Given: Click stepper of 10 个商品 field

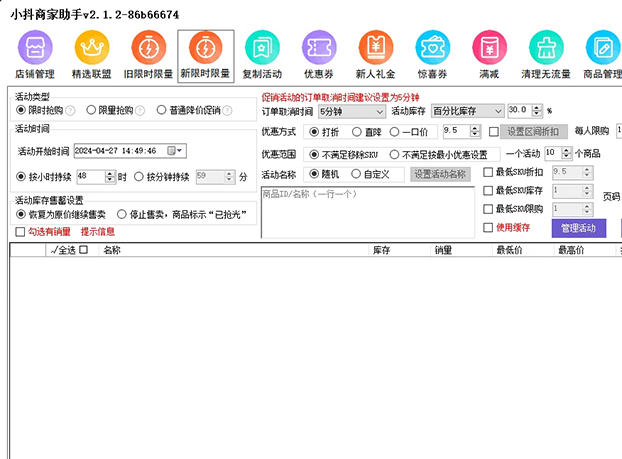Looking at the screenshot, I should tap(566, 153).
